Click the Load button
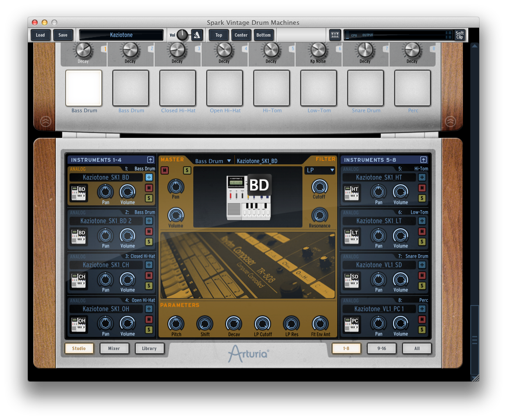The image size is (507, 420). point(41,35)
